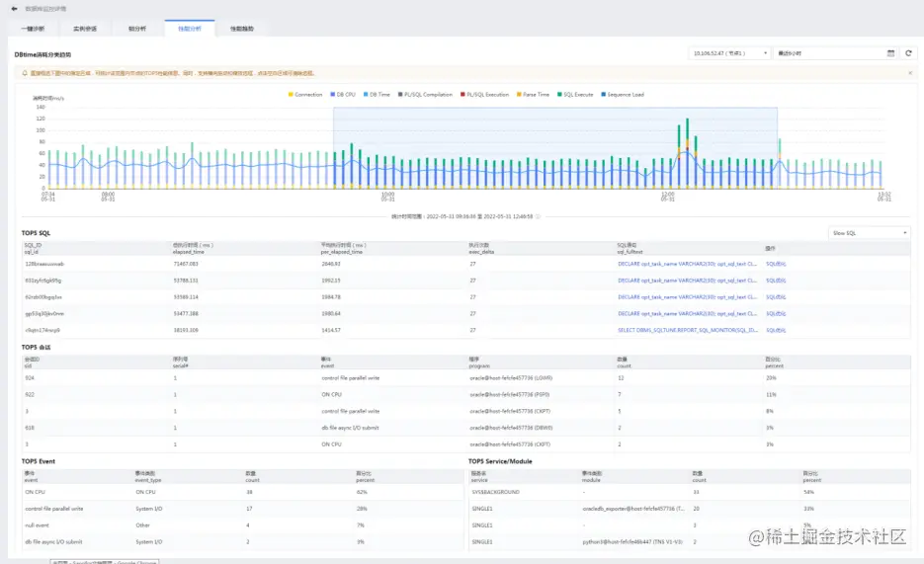
Task: Open the 锁分析 tab
Action: [137, 29]
